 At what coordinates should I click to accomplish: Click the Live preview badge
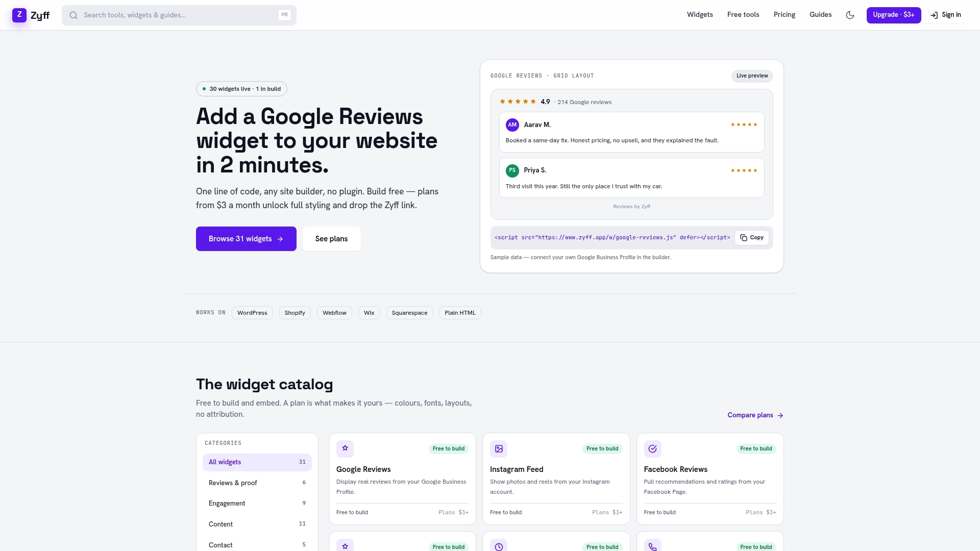[752, 76]
